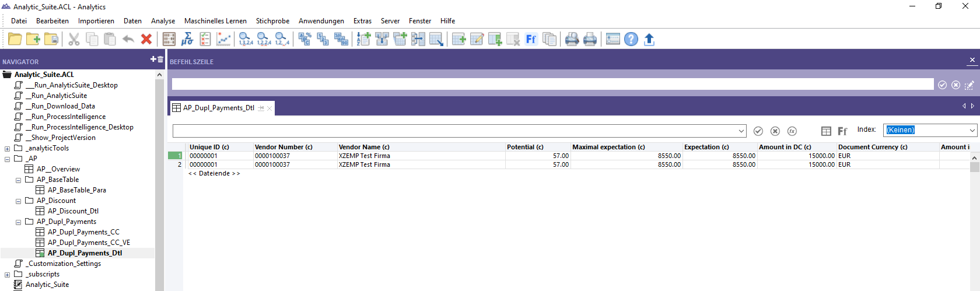
Task: Pin the AP_Dupl_Payments_Dtl view tab
Action: (261, 108)
